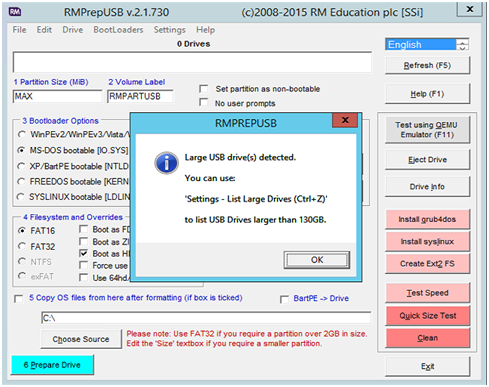
Task: Tick 5 Copy OS files after formatting
Action: click(x=19, y=299)
